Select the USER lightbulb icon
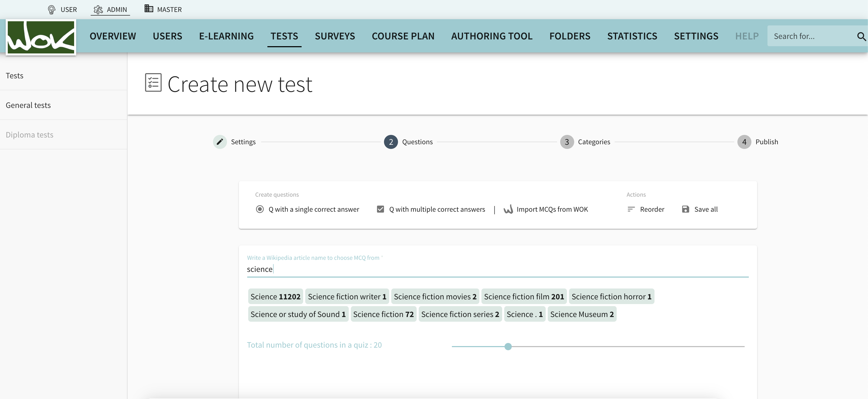 pyautogui.click(x=52, y=9)
